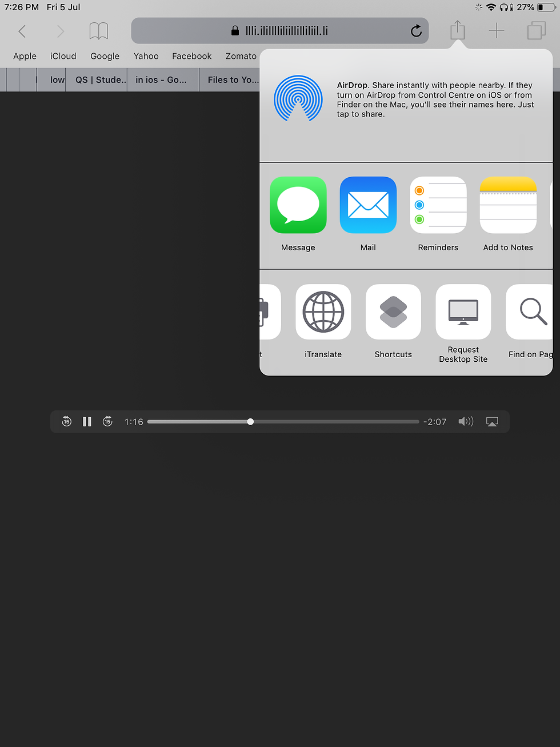This screenshot has width=560, height=747.
Task: Mute the video volume speaker icon
Action: pos(466,421)
